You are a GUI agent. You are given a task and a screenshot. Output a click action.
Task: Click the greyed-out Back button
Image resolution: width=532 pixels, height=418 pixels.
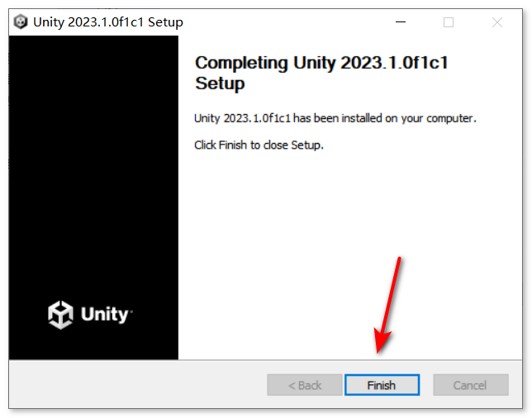pyautogui.click(x=304, y=385)
